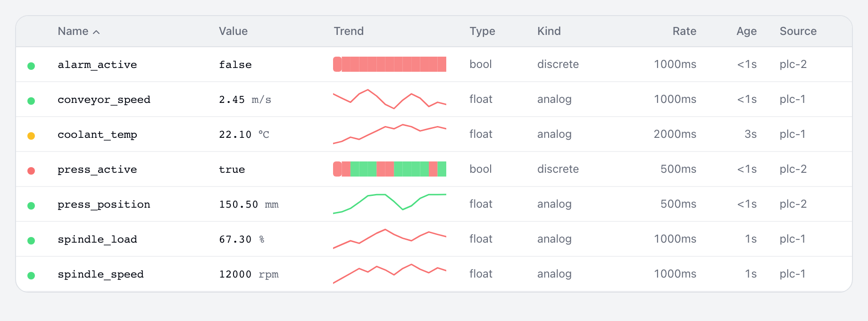
Task: Click plc-2 source for press_position
Action: (793, 204)
